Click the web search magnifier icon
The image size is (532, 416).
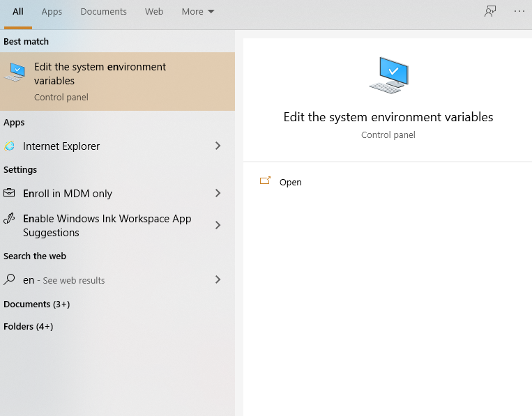point(10,280)
